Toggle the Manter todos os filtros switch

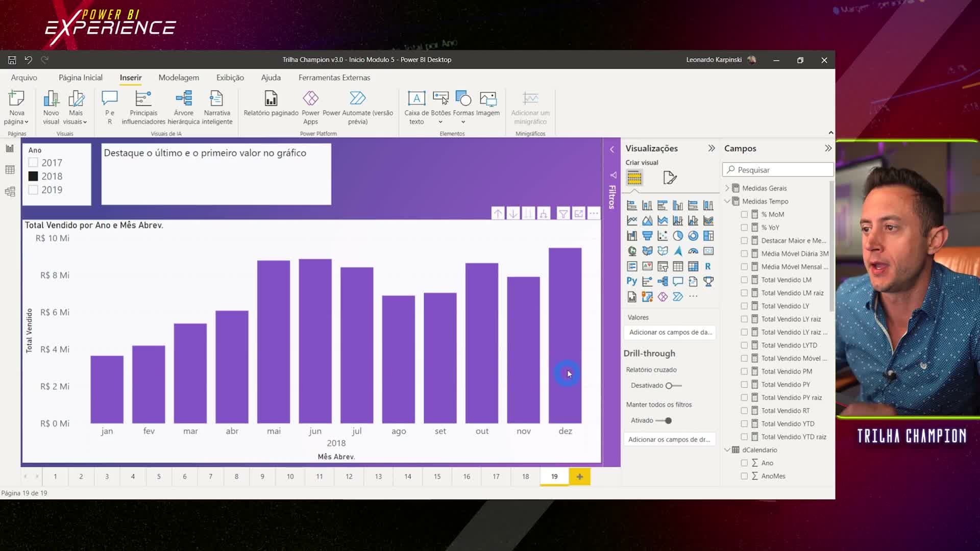664,421
